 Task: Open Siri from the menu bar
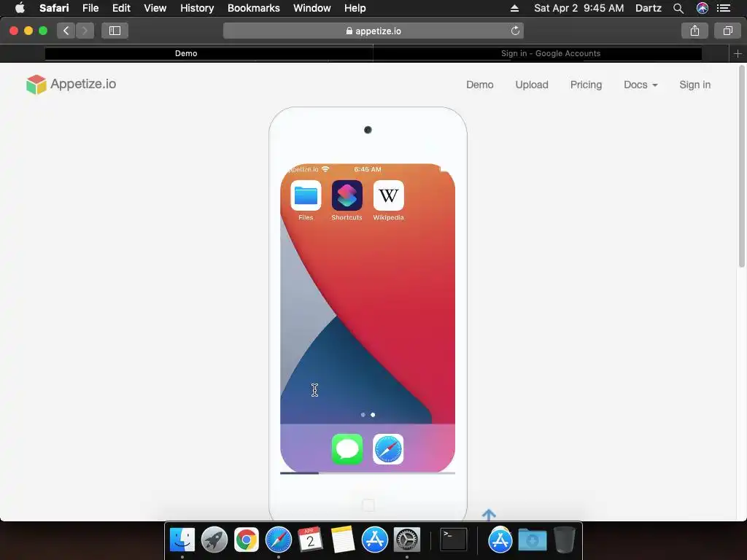703,8
